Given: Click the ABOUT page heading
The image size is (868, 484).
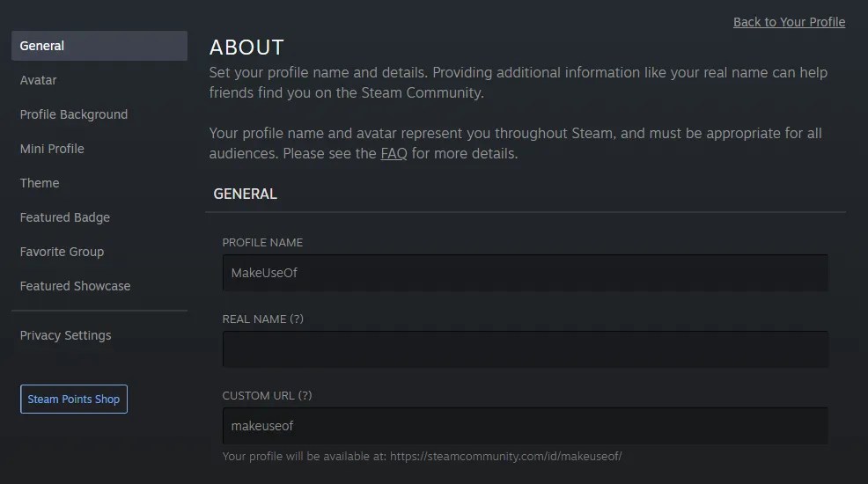Looking at the screenshot, I should point(246,47).
